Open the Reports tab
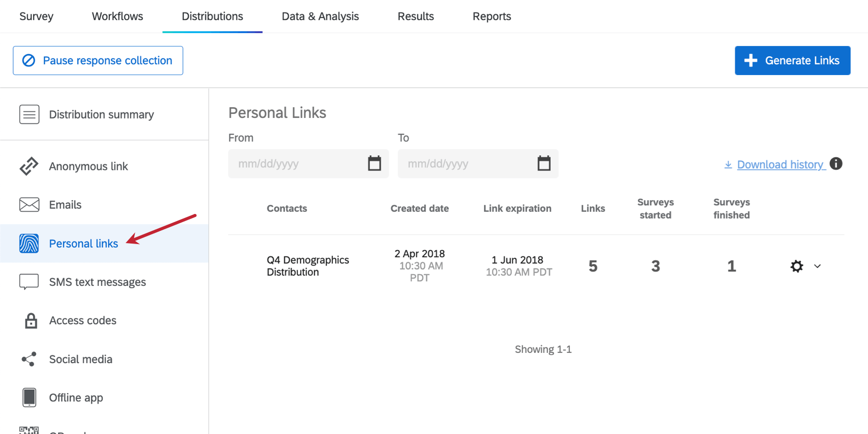Screen dimensions: 868x434 [x=492, y=16]
